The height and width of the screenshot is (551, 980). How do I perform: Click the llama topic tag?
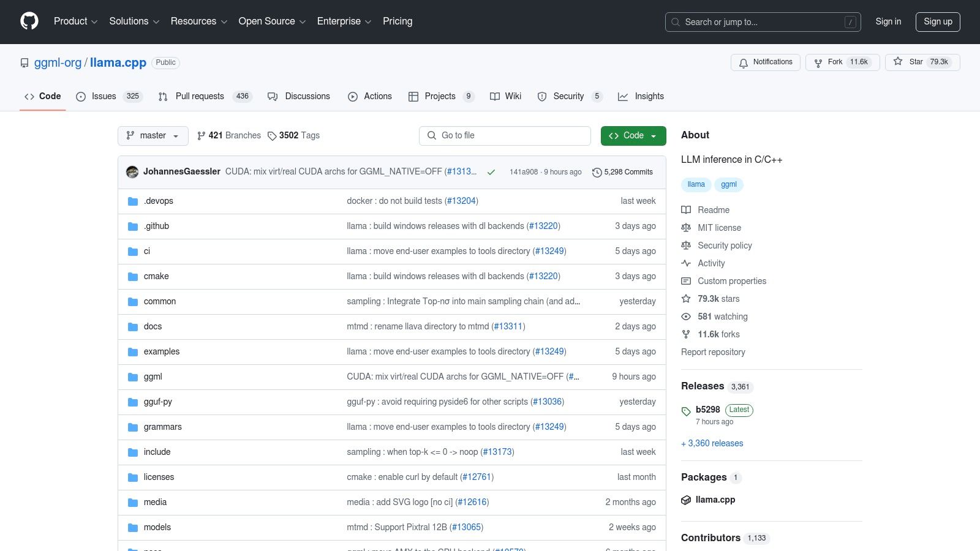[x=696, y=185]
